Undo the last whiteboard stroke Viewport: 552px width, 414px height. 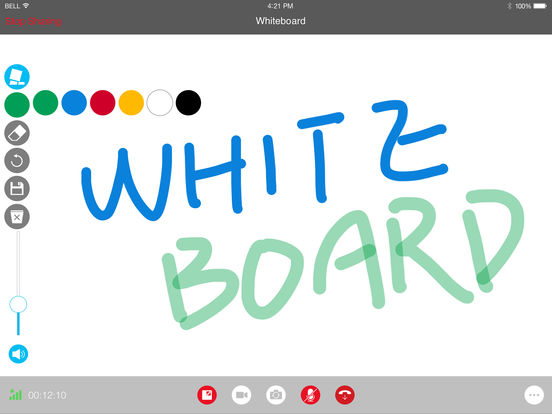click(17, 161)
